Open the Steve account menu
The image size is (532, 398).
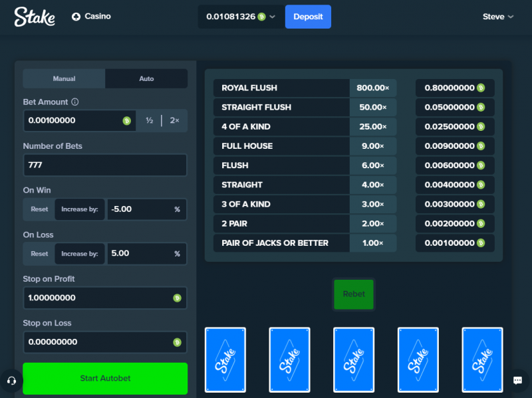click(497, 17)
